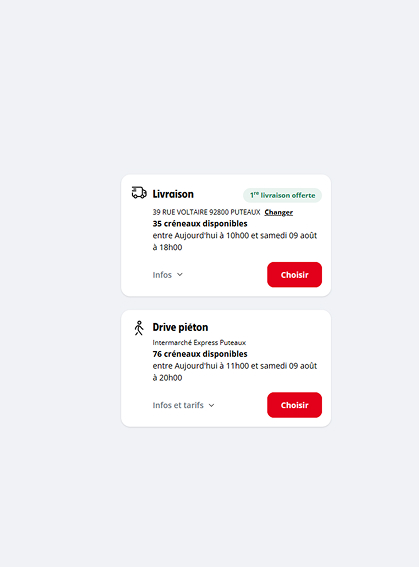Select the Livraison heading

coord(173,194)
